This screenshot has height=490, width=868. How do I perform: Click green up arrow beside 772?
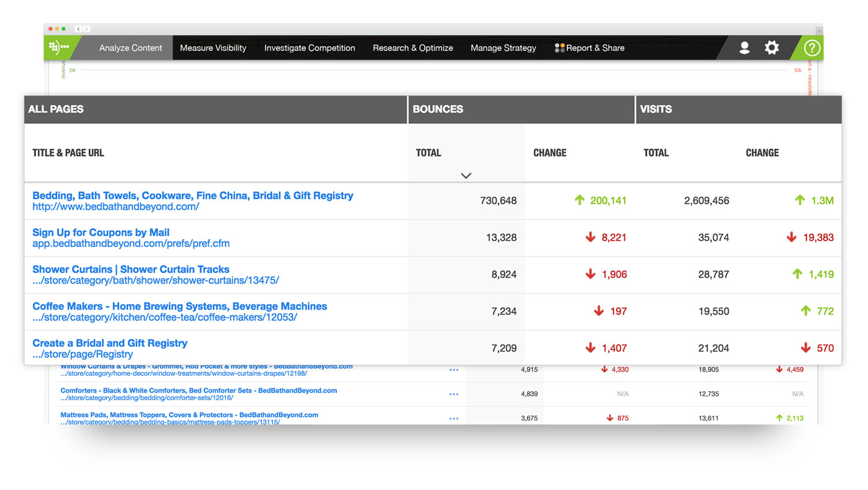805,311
